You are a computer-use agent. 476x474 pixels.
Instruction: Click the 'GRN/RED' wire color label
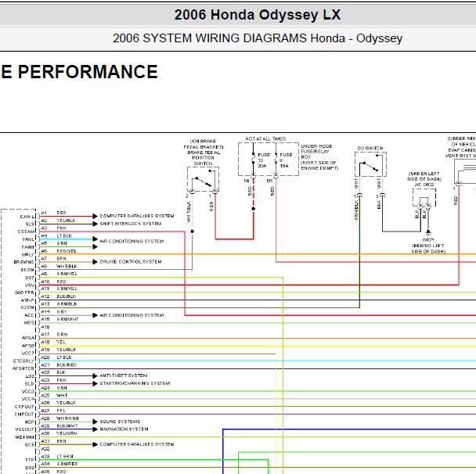(x=67, y=464)
